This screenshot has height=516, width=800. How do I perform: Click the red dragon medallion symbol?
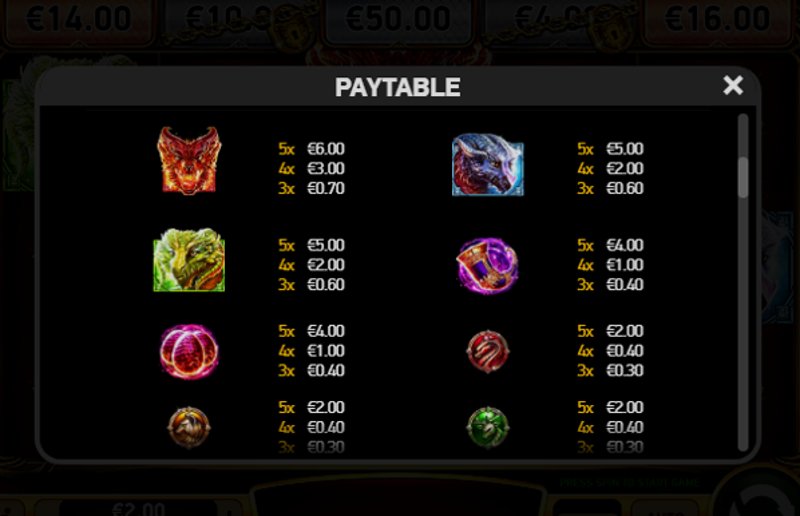[488, 351]
